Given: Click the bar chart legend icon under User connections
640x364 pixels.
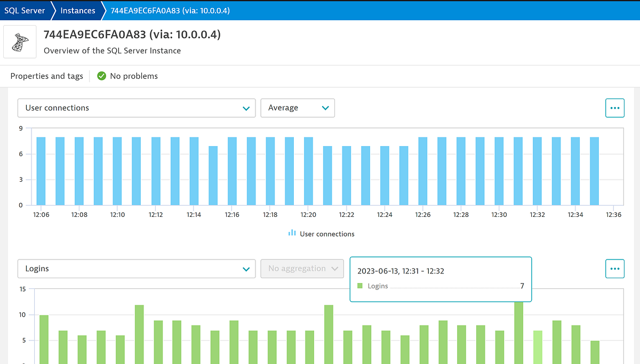Looking at the screenshot, I should tap(291, 233).
